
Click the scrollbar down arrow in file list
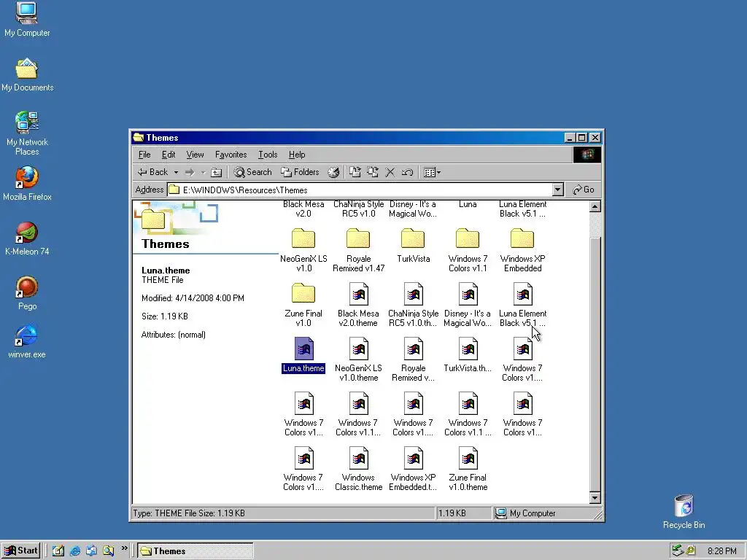595,498
